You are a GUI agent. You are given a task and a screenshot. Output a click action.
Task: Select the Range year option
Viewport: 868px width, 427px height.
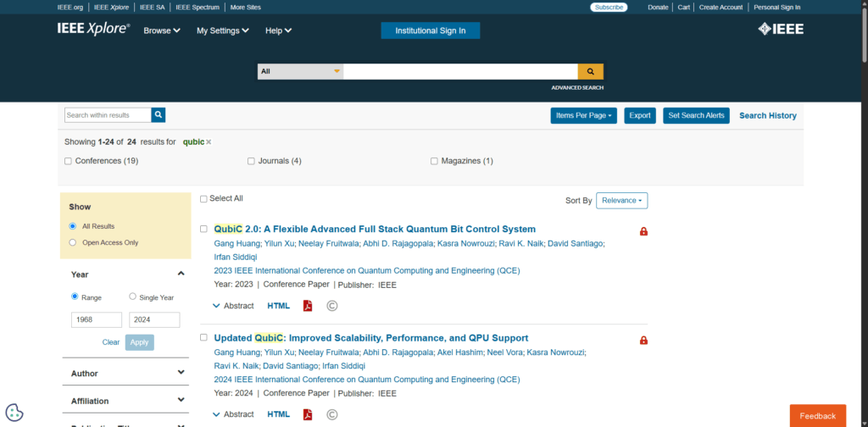[75, 297]
